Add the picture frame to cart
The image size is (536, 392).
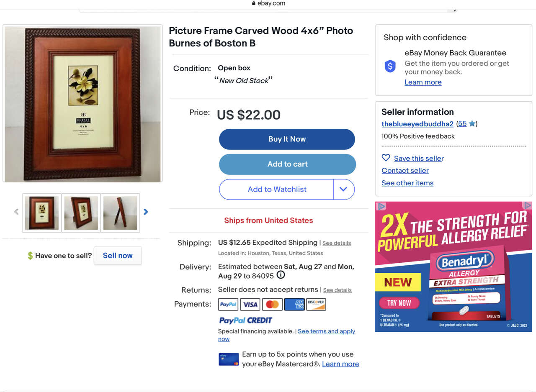tap(287, 164)
